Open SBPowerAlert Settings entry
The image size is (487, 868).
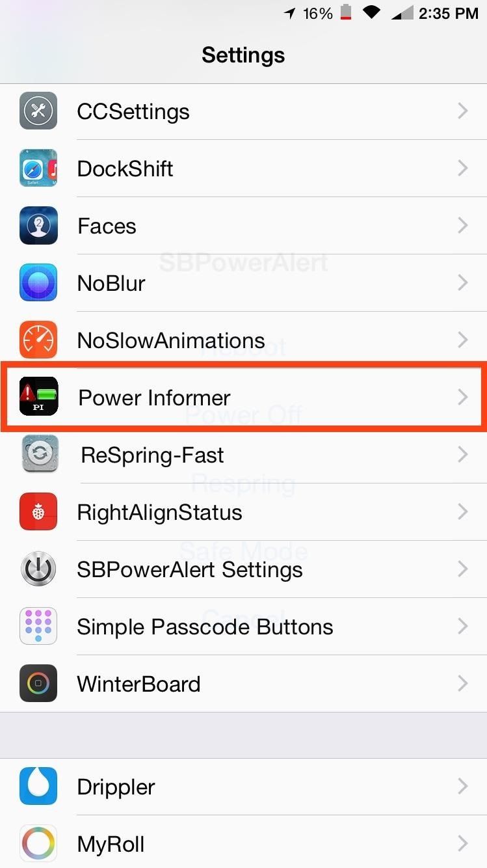[x=243, y=569]
